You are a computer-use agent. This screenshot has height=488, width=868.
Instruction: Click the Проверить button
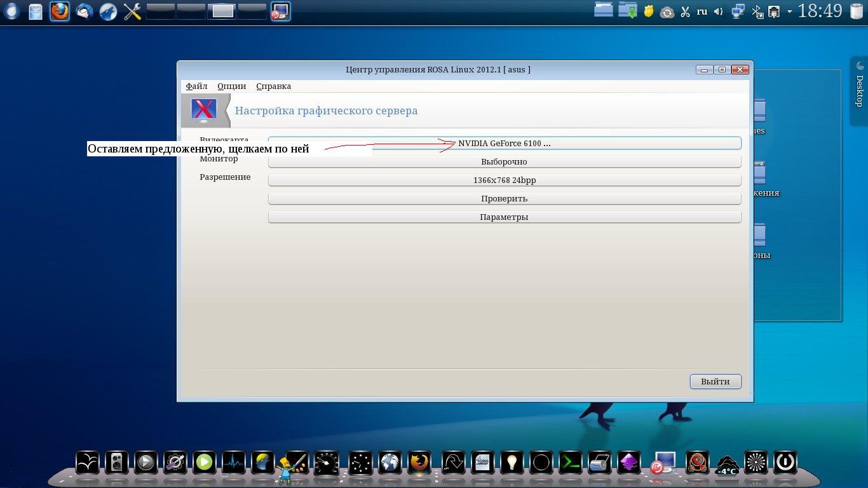pyautogui.click(x=505, y=199)
